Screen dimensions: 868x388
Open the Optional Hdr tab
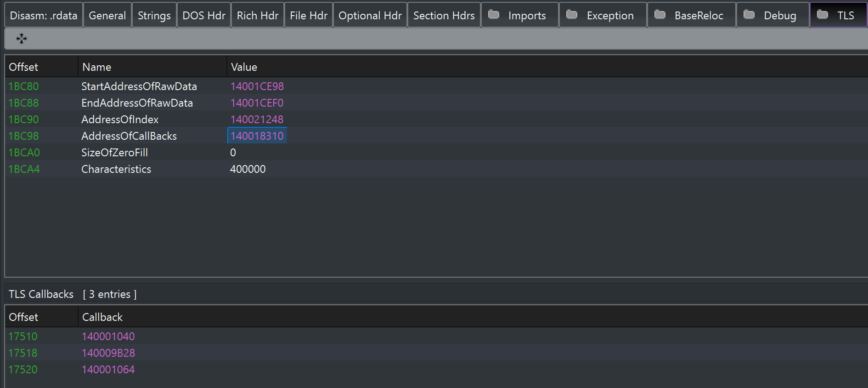click(370, 15)
